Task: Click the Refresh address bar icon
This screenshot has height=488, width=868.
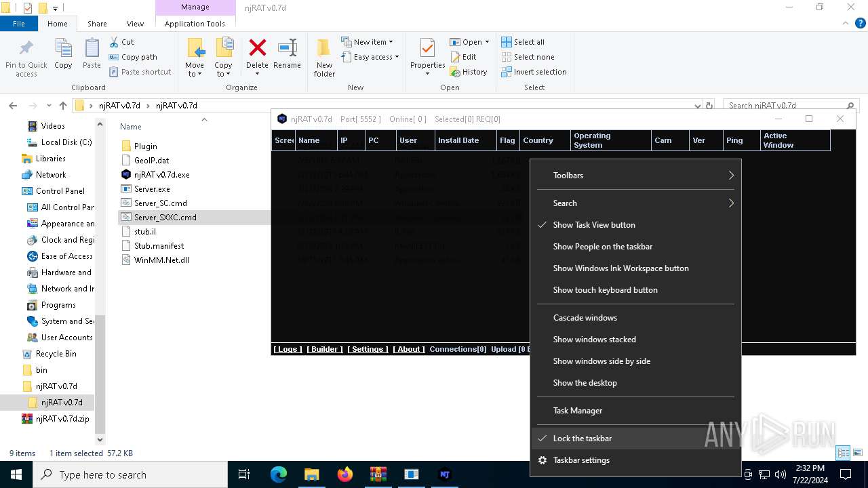Action: (x=709, y=106)
